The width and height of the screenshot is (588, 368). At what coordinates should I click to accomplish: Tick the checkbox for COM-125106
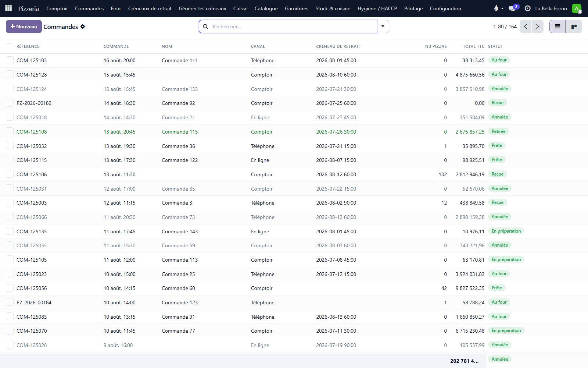pyautogui.click(x=10, y=174)
